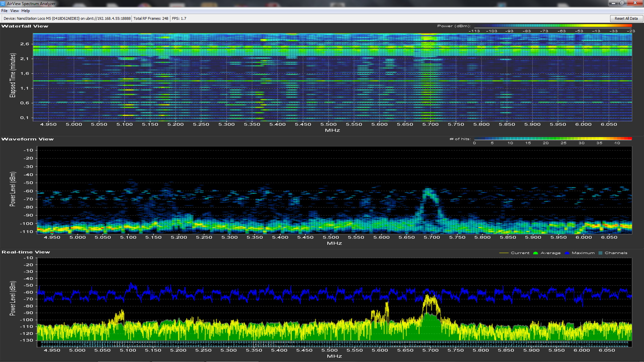
Task: Open the Help menu
Action: [x=25, y=11]
